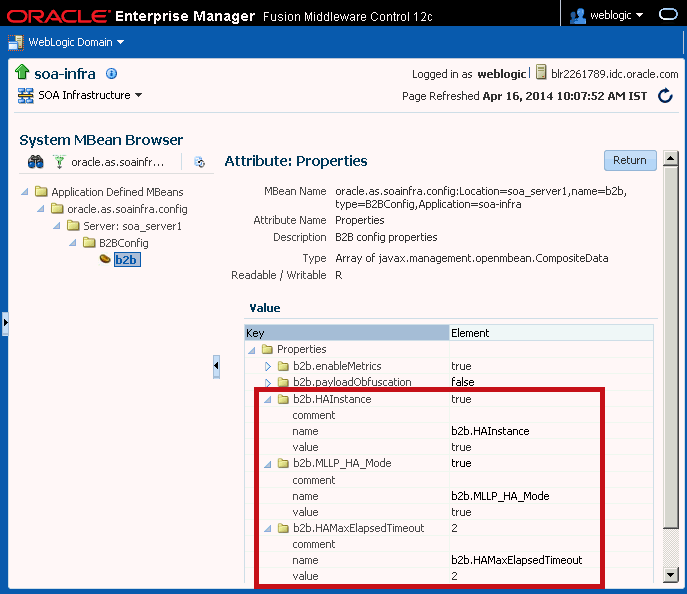Viewport: 687px width, 594px height.
Task: Collapse the Properties root node
Action: [x=252, y=350]
